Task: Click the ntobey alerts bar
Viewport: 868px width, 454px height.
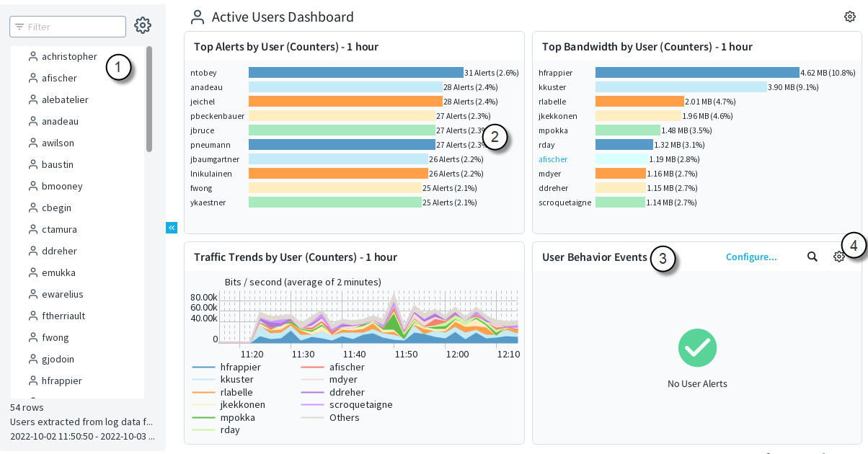Action: pos(355,73)
